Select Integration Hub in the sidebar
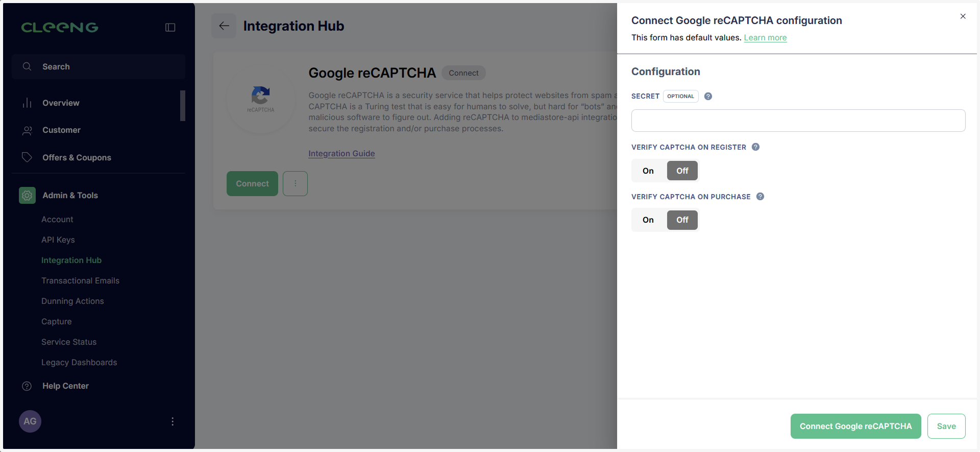This screenshot has width=980, height=452. pyautogui.click(x=71, y=260)
